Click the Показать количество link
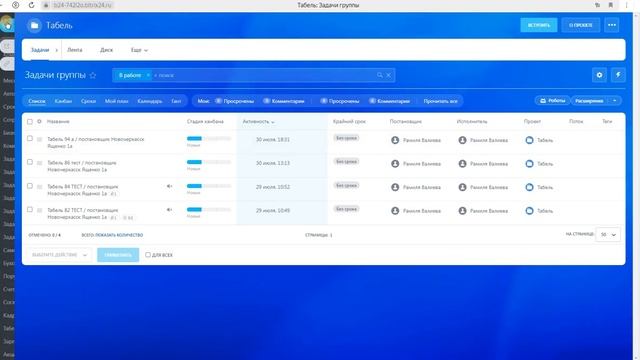640x360 pixels. pos(119,235)
